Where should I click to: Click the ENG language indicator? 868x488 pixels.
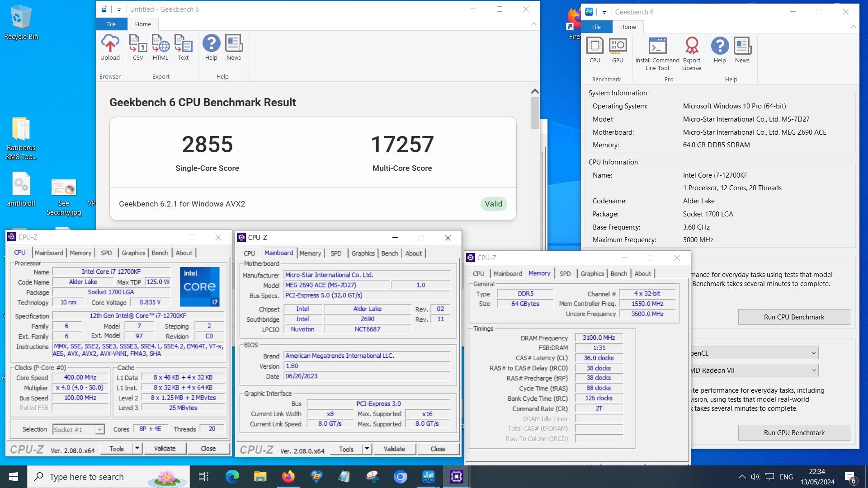click(786, 477)
